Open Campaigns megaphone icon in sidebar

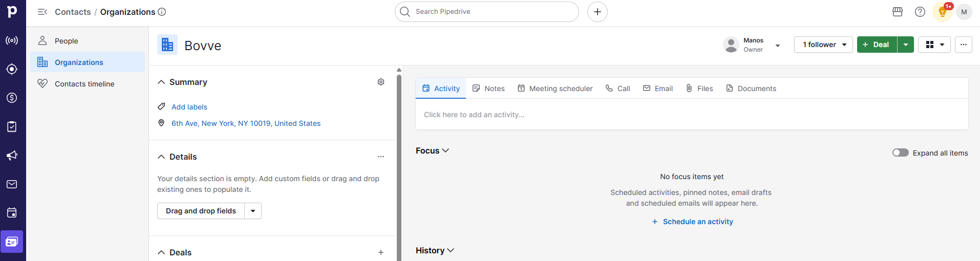click(12, 156)
